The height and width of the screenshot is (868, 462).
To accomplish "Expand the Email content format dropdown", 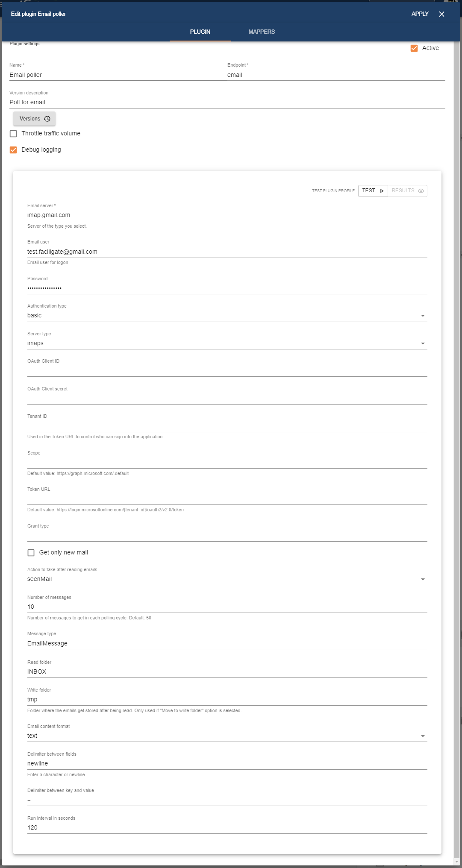I will (227, 736).
